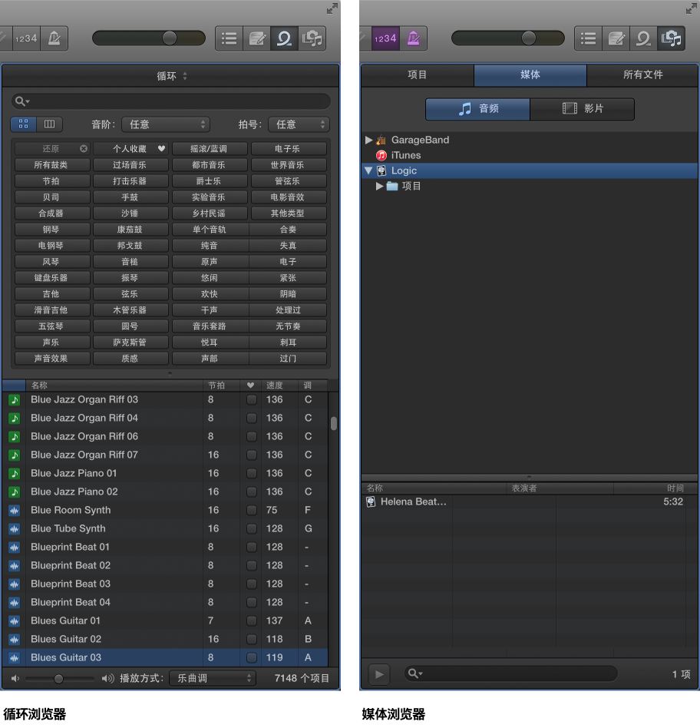Open the 音阶 scale dropdown
The image size is (700, 728).
click(x=166, y=124)
